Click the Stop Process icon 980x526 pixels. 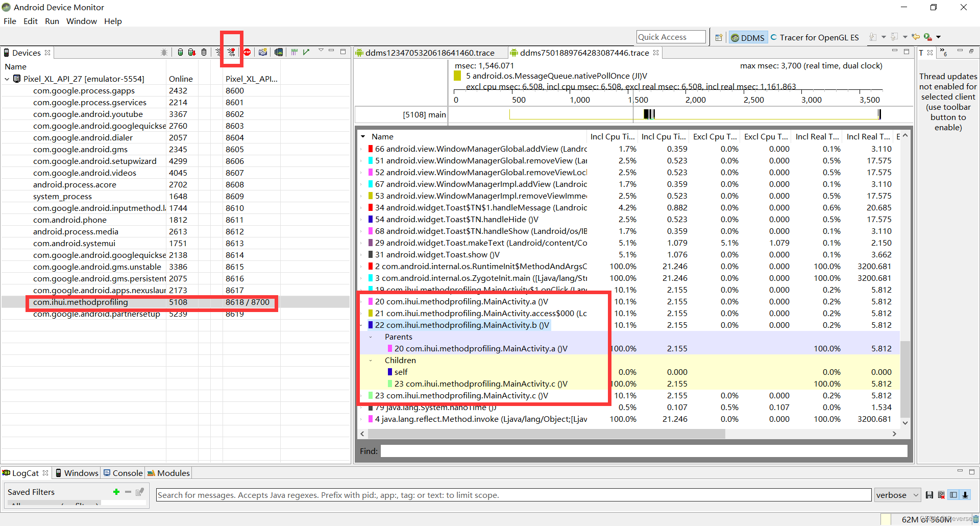247,52
